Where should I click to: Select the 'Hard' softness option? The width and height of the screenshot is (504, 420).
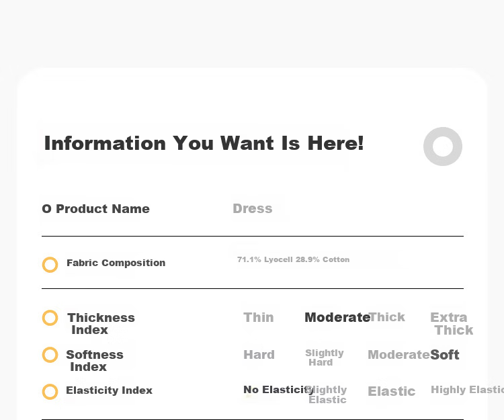259,355
